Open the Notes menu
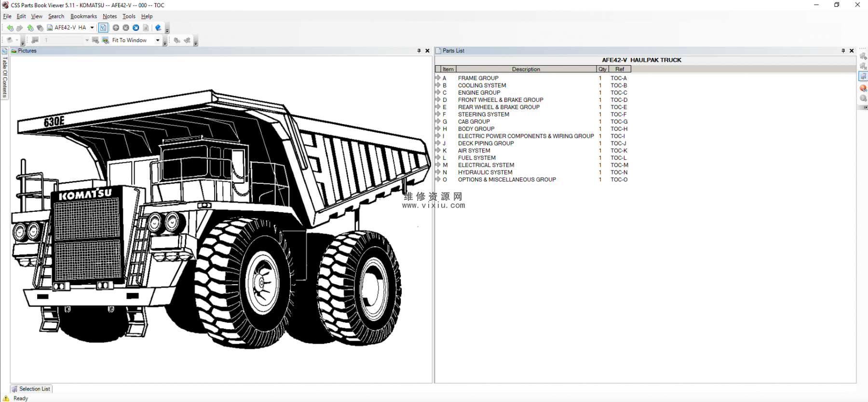This screenshot has width=868, height=402. pyautogui.click(x=109, y=16)
